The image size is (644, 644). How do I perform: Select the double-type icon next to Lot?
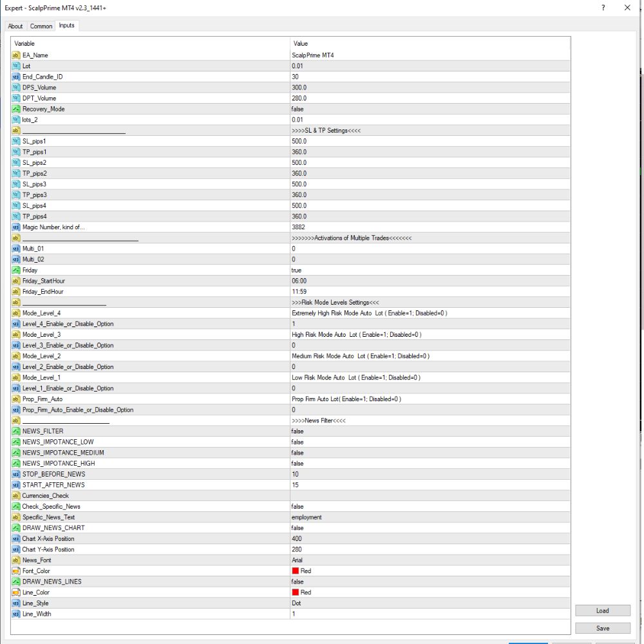click(x=15, y=66)
